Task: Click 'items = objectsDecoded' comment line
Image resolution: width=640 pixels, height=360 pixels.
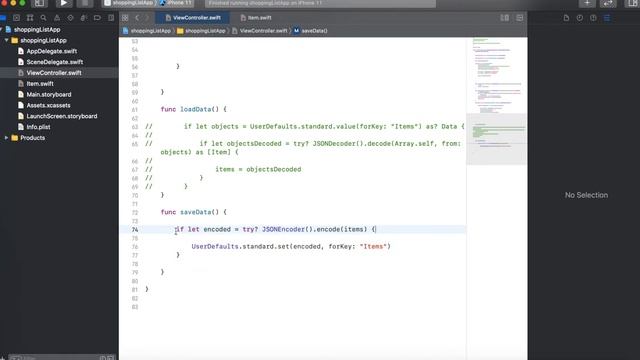Action: point(258,169)
